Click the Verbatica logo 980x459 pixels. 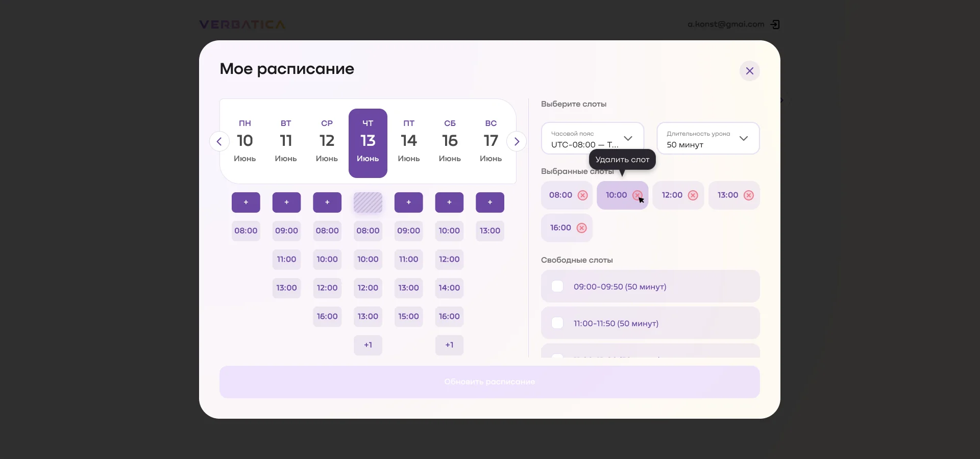tap(242, 24)
